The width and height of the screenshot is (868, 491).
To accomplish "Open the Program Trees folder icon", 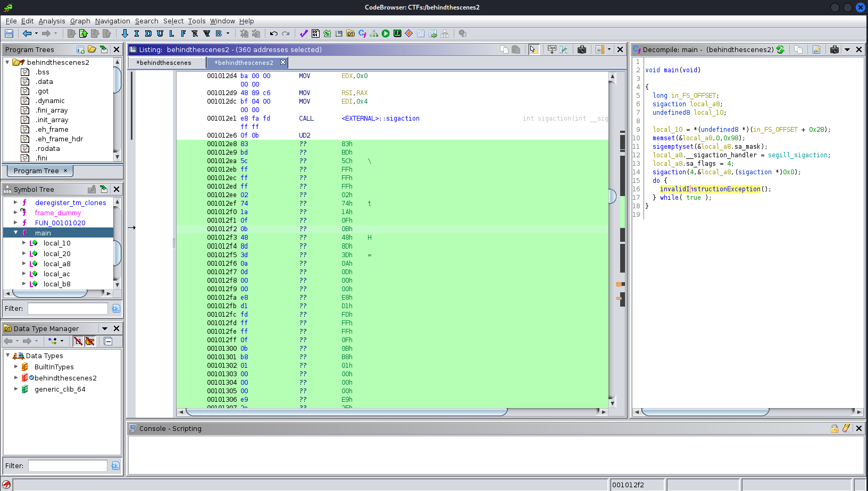I will click(92, 49).
